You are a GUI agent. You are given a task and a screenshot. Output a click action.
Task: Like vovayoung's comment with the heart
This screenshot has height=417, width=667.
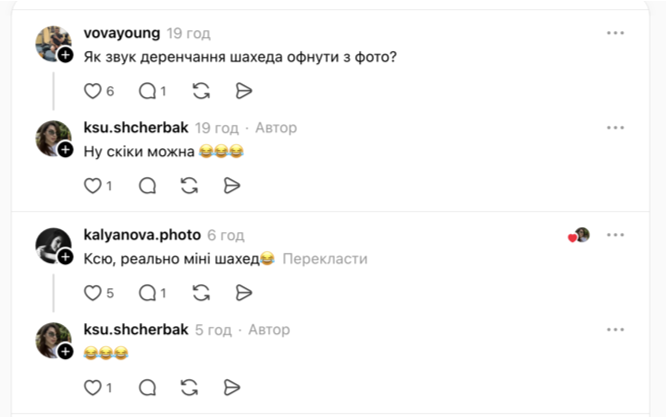[x=93, y=91]
